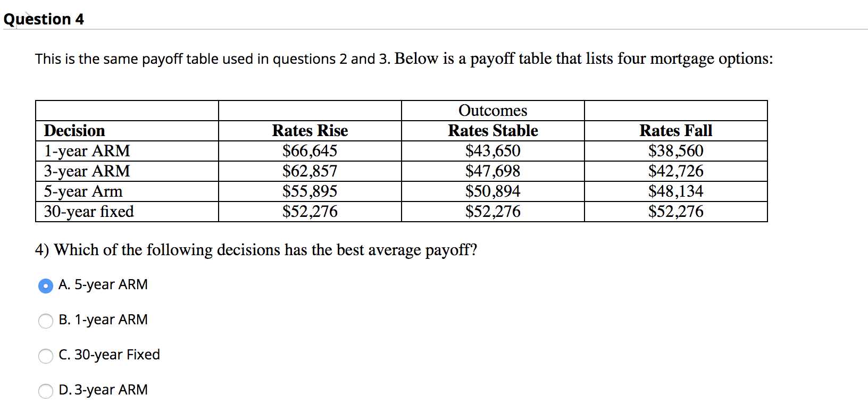
Task: Click the 3-year ARM row label
Action: click(87, 171)
